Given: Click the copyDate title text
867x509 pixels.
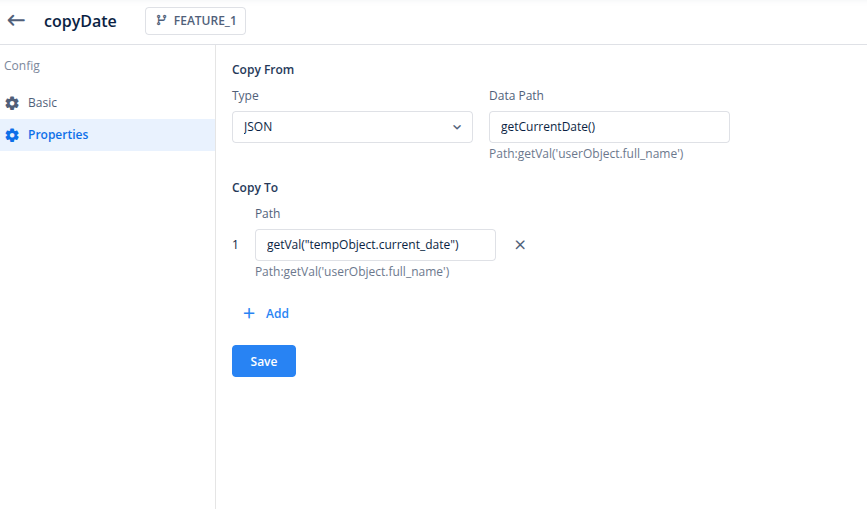Looking at the screenshot, I should [80, 21].
